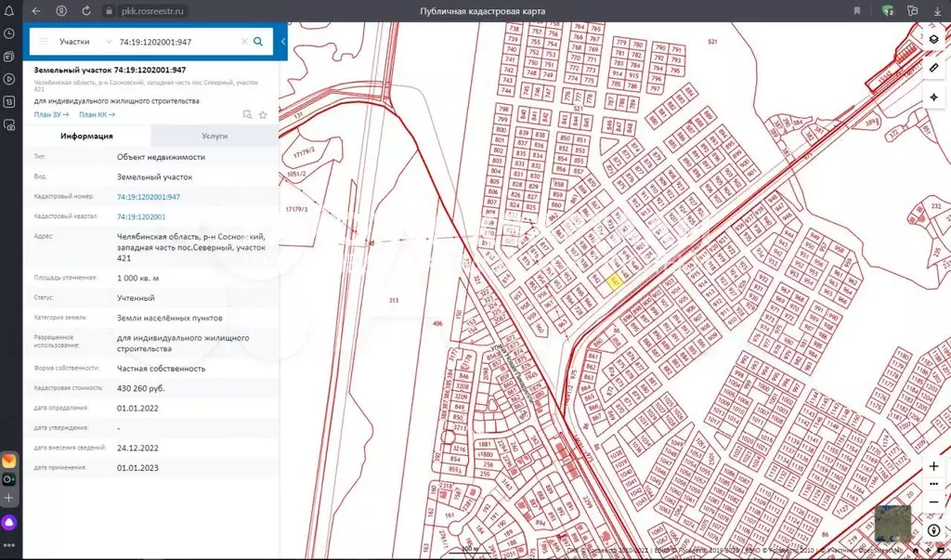
Task: Zoom in the map with plus
Action: click(934, 466)
